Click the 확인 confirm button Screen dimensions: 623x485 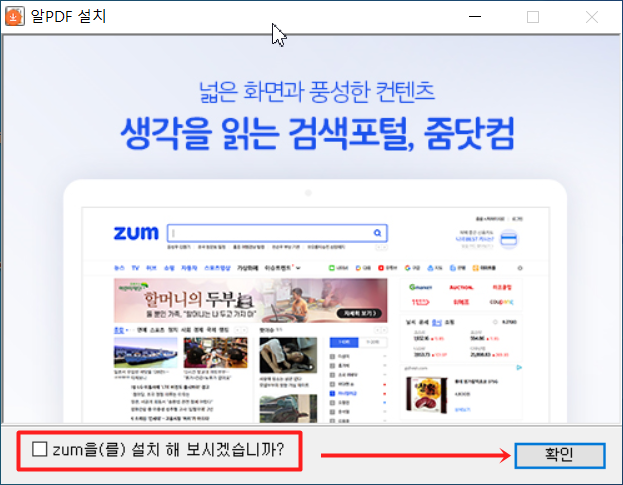(560, 455)
